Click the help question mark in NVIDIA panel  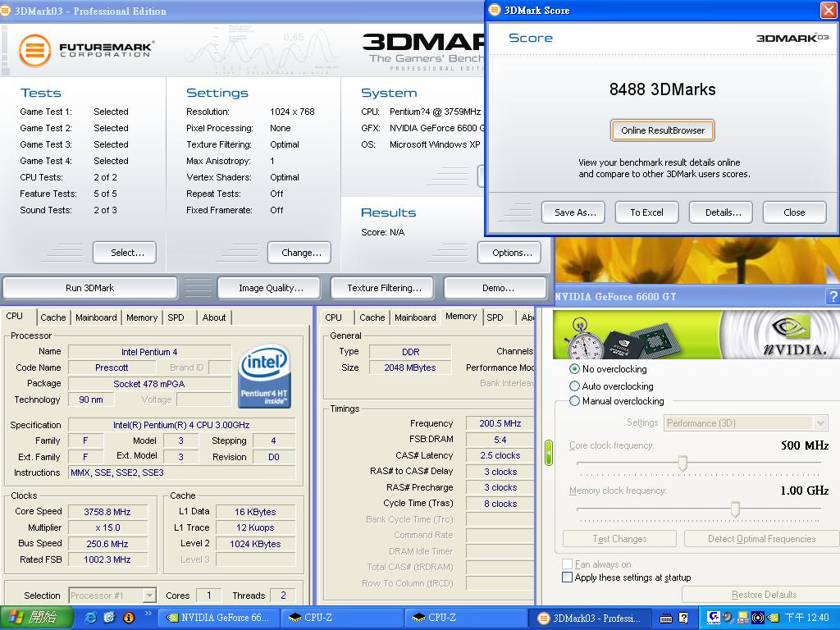pos(833,296)
